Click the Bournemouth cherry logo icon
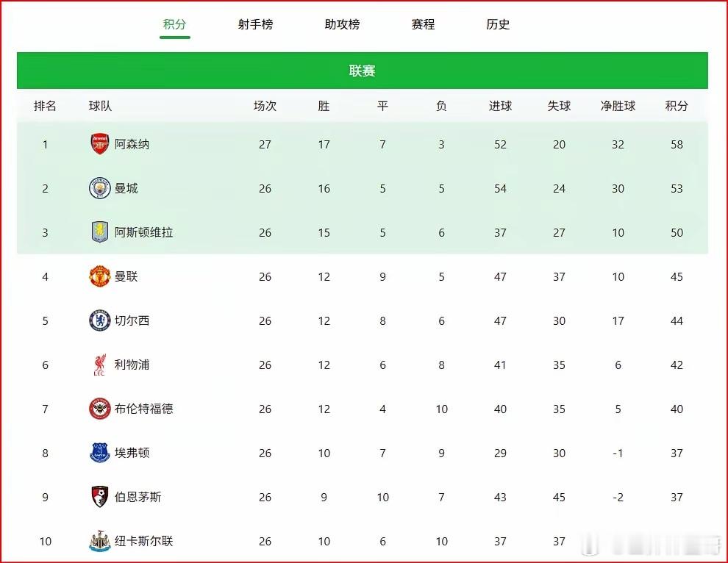This screenshot has height=563, width=728. pyautogui.click(x=101, y=497)
